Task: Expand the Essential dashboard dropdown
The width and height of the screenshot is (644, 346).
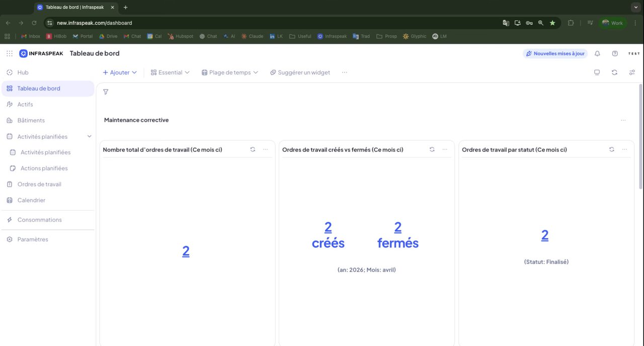Action: tap(170, 72)
